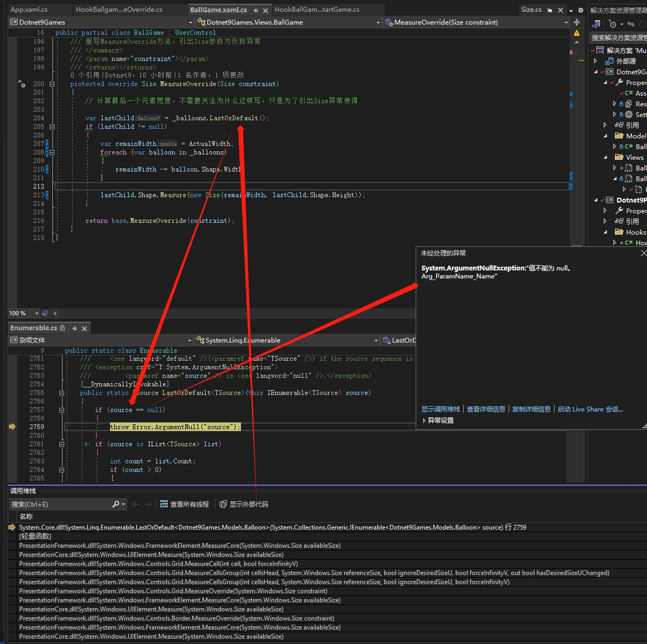Click the run-to-here glyph at line 2761
The height and width of the screenshot is (644, 647).
87,444
